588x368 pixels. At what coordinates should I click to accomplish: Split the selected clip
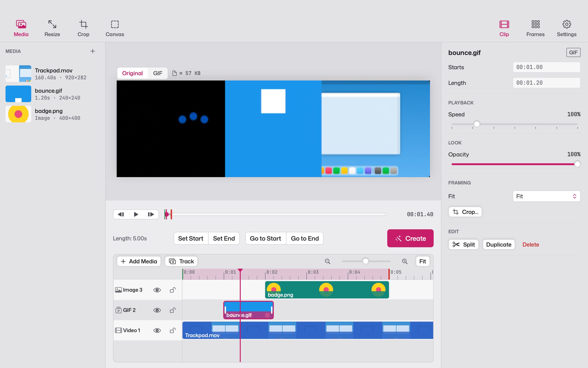point(463,244)
